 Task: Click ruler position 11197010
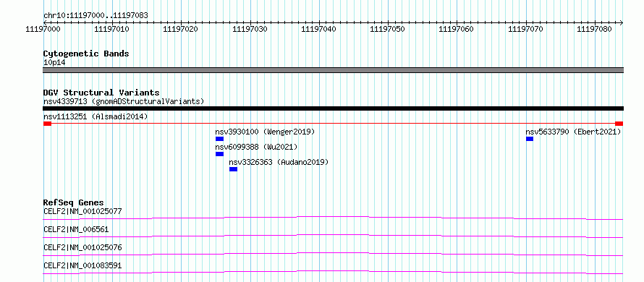coord(111,29)
